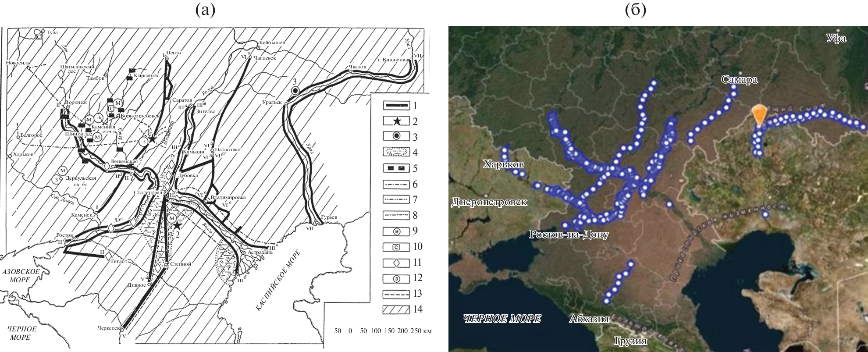Select the Днепропетровск city label
This screenshot has height=352, width=868.
click(x=489, y=202)
